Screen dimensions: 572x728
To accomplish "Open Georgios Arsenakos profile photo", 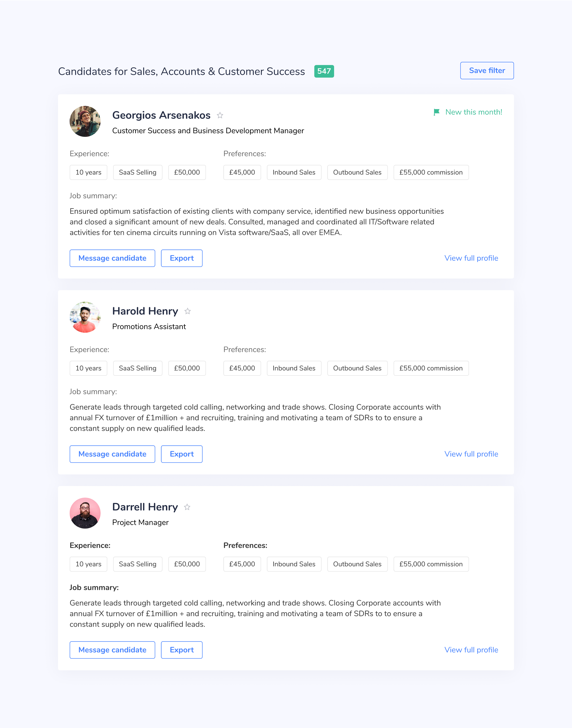I will 85,121.
